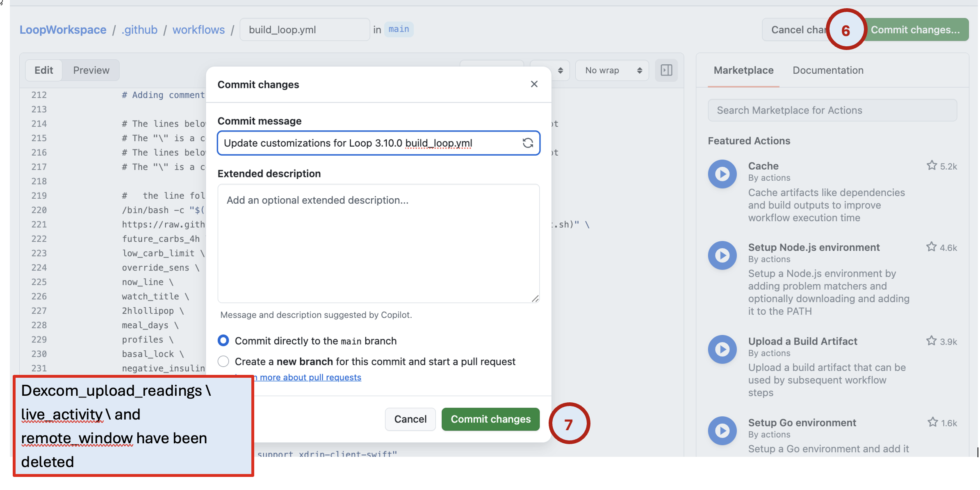Open the pull requests help link
Image resolution: width=980 pixels, height=490 pixels.
tap(310, 377)
